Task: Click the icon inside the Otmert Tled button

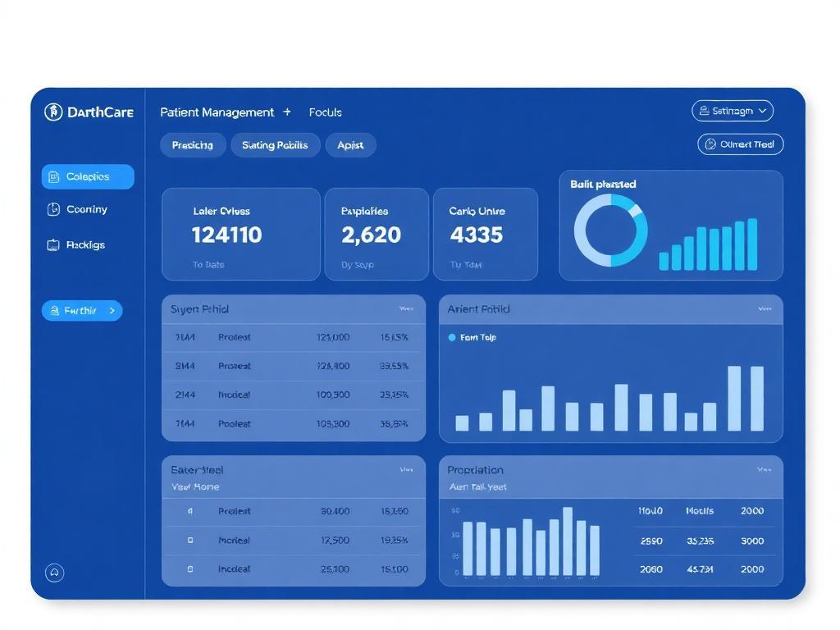Action: [710, 144]
